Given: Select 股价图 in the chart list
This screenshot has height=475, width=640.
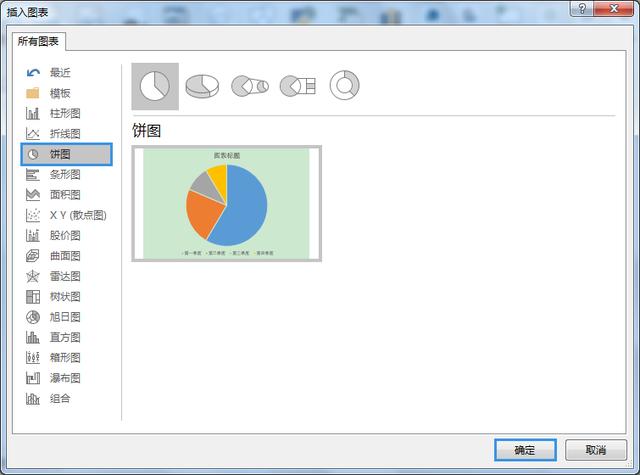Looking at the screenshot, I should pos(65,235).
